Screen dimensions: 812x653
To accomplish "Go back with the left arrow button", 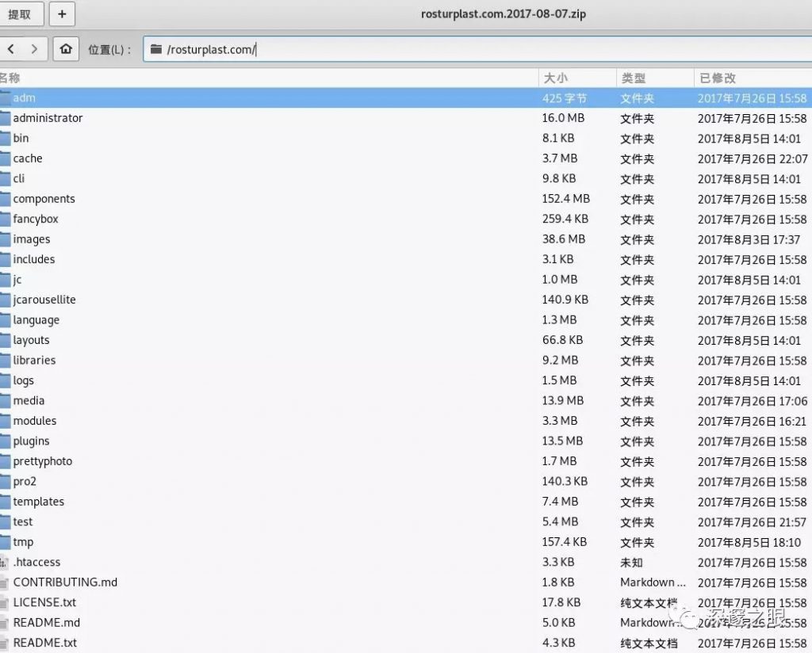I will click(x=11, y=49).
